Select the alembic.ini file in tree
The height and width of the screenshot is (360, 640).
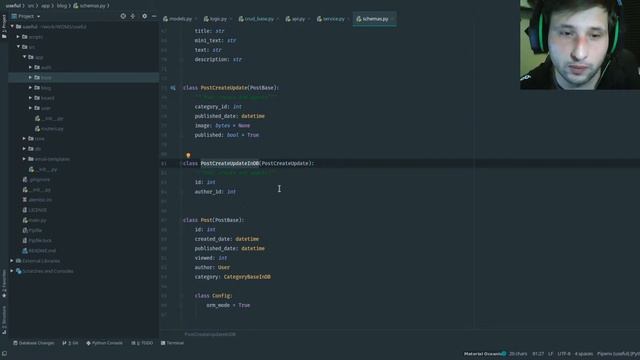point(37,200)
